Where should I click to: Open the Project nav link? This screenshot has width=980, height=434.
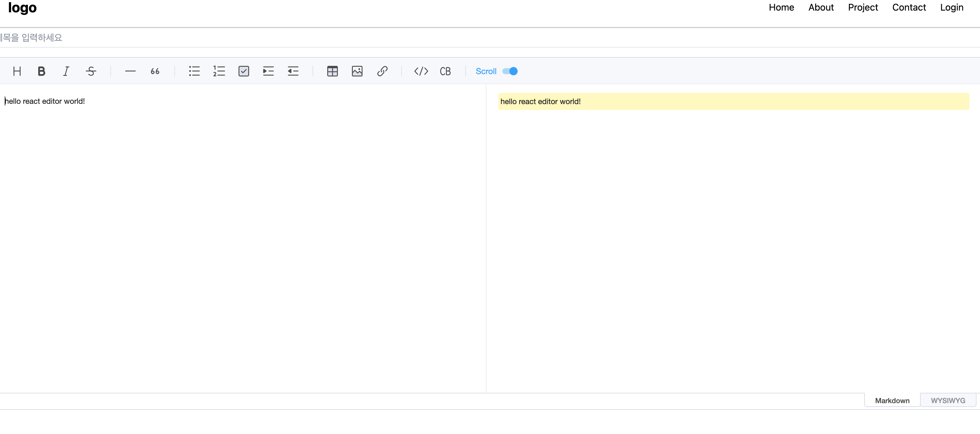click(x=862, y=8)
